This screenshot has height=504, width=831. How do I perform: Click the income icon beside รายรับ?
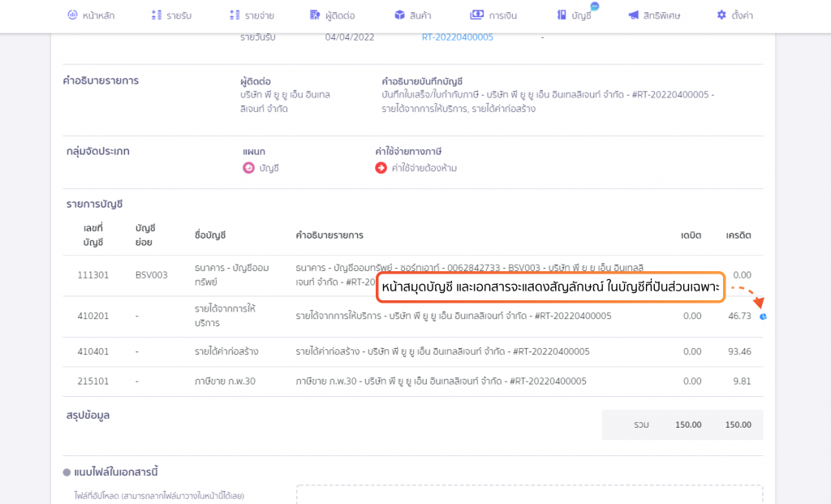coord(157,15)
